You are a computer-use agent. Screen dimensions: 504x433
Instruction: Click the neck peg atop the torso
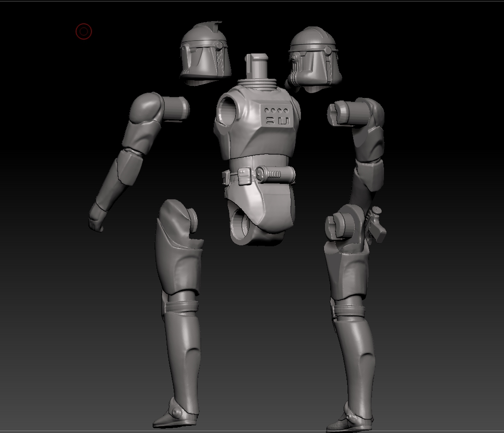tap(257, 66)
